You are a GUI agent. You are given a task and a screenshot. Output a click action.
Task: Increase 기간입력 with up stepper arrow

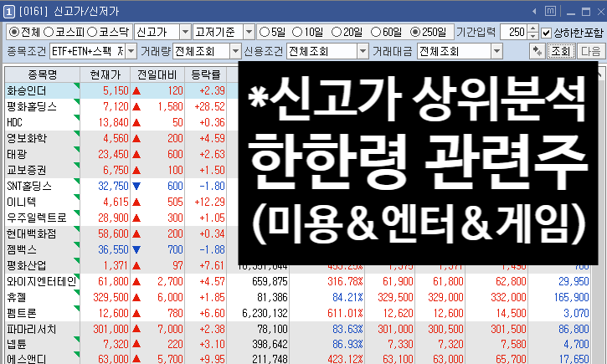pyautogui.click(x=533, y=28)
